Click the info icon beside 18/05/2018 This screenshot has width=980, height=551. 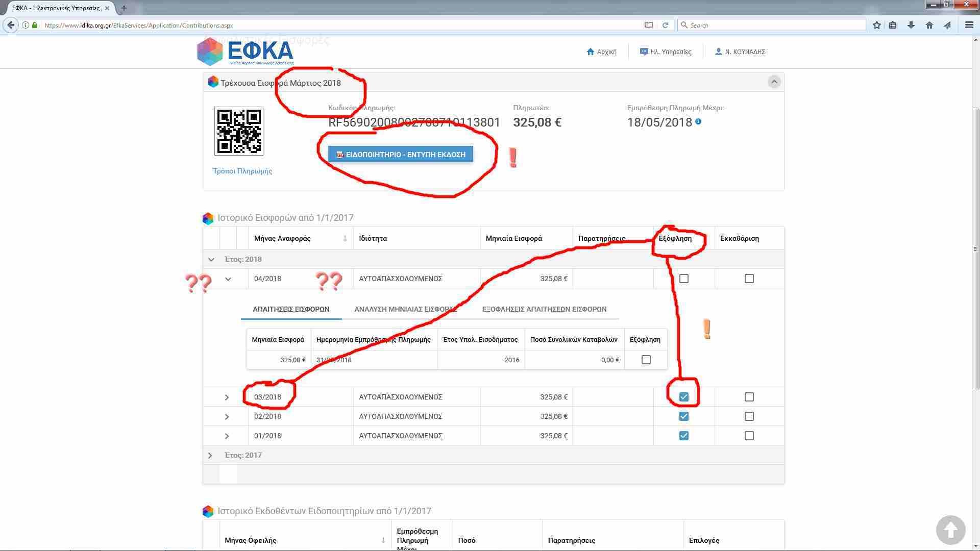coord(698,122)
